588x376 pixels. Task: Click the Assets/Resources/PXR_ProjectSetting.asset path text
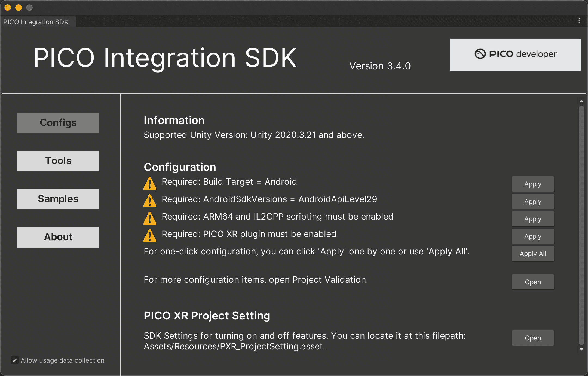point(234,346)
